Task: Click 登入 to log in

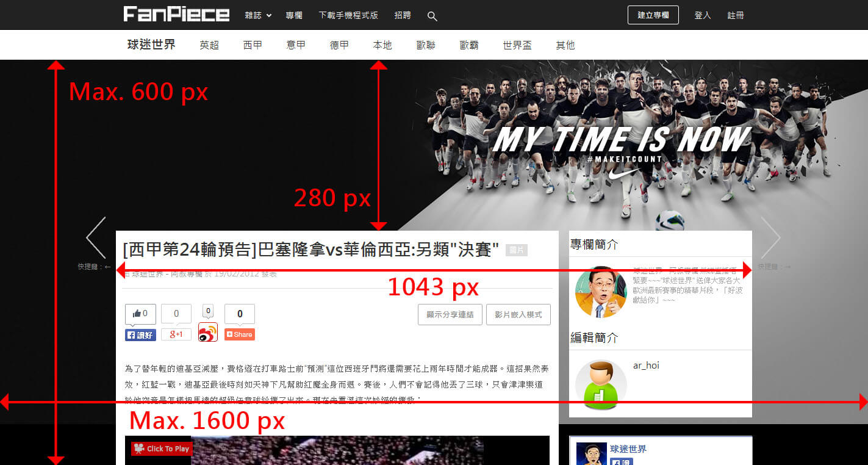Action: click(703, 15)
